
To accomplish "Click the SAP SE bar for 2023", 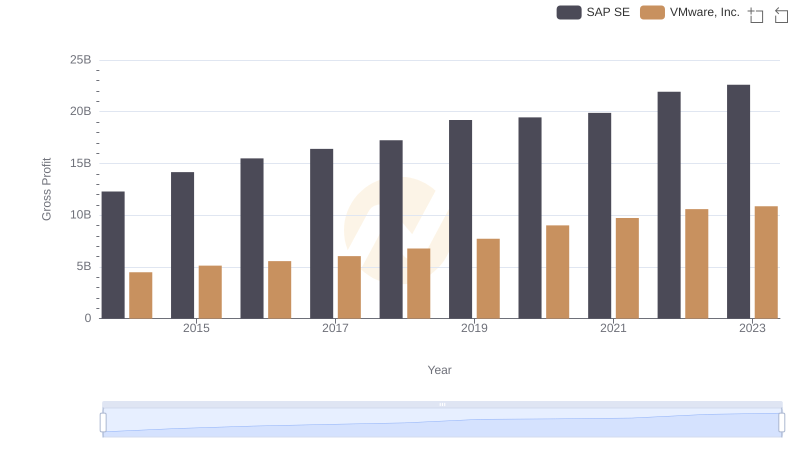I will click(738, 201).
